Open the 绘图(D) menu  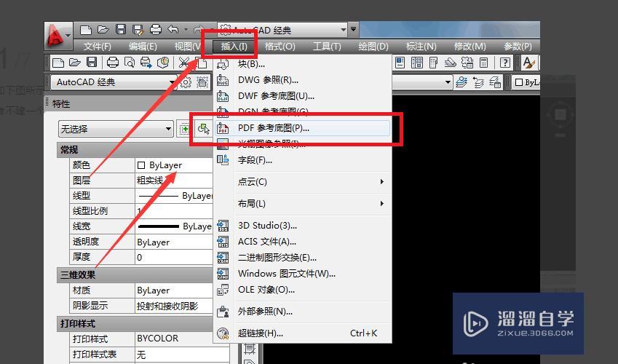pyautogui.click(x=373, y=47)
